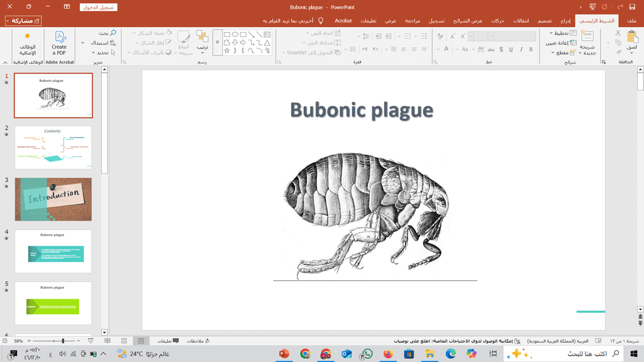The image size is (644, 362).
Task: Toggle the Comments (تعليقات) pane
Action: coord(168,341)
